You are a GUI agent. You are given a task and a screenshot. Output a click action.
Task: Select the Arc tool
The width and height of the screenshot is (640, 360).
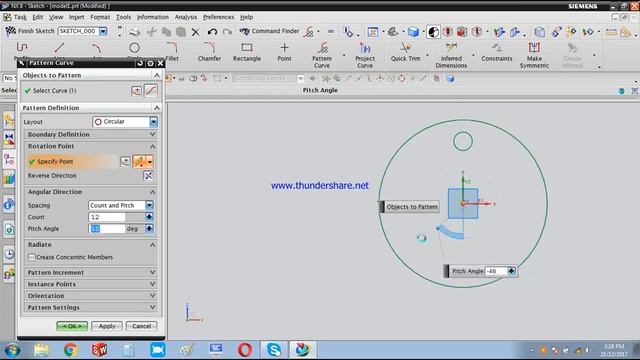[97, 48]
